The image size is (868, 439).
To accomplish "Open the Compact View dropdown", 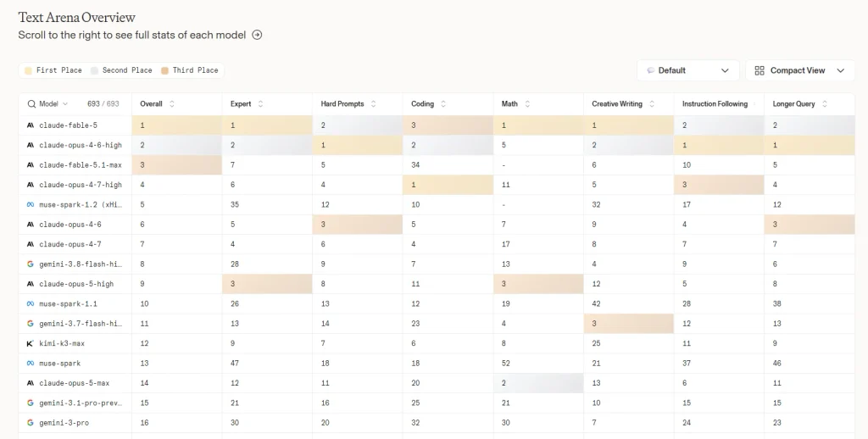I will pyautogui.click(x=800, y=70).
